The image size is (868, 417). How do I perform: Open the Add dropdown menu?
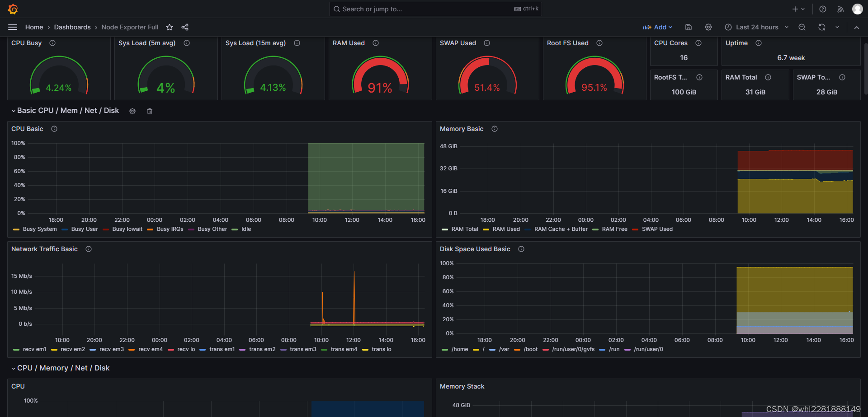[658, 27]
